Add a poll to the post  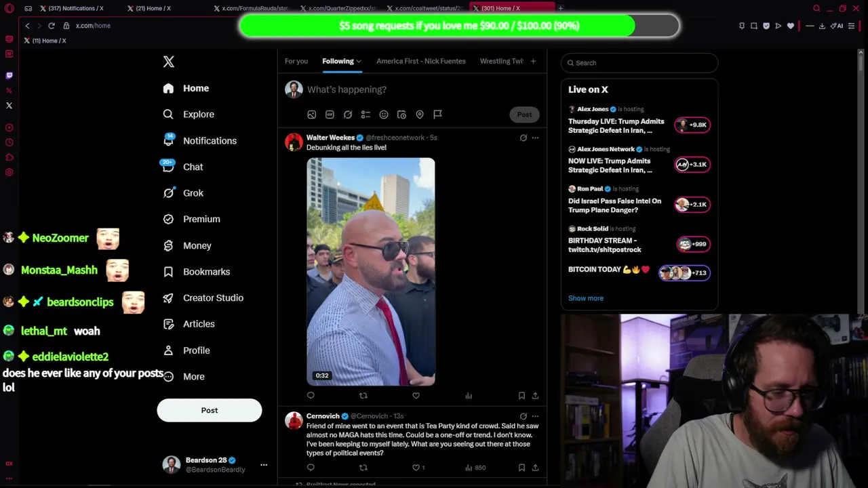point(366,115)
